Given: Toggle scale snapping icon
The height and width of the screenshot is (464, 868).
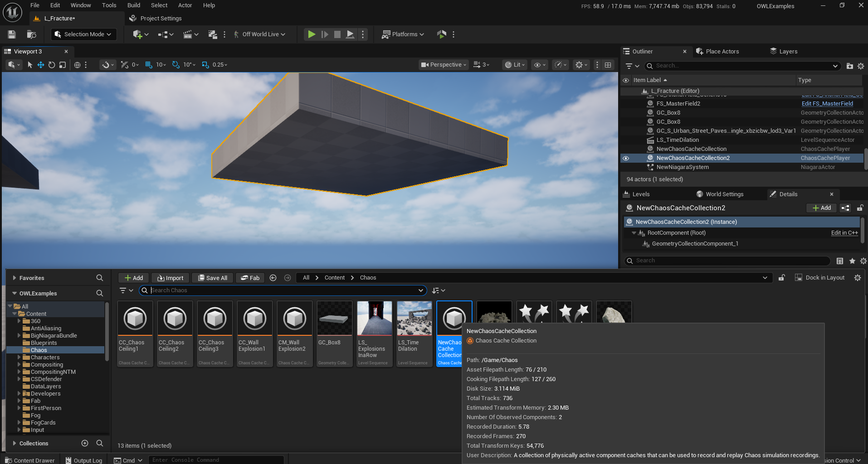Looking at the screenshot, I should click(x=205, y=65).
